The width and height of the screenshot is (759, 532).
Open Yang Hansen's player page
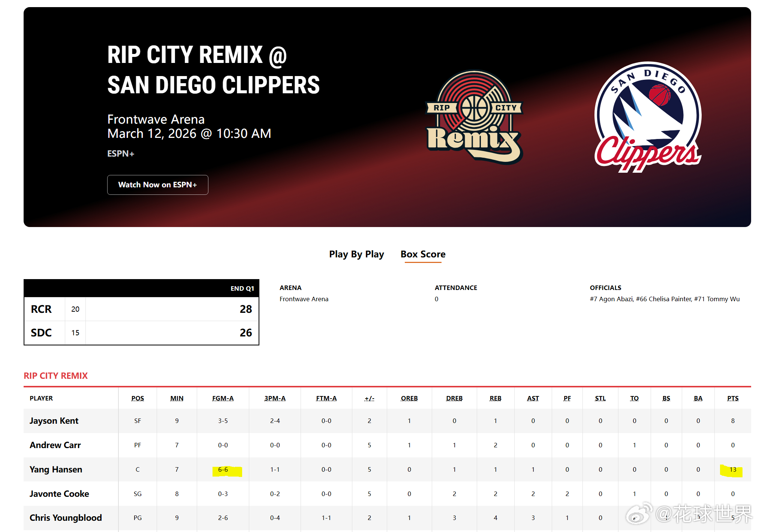click(56, 469)
